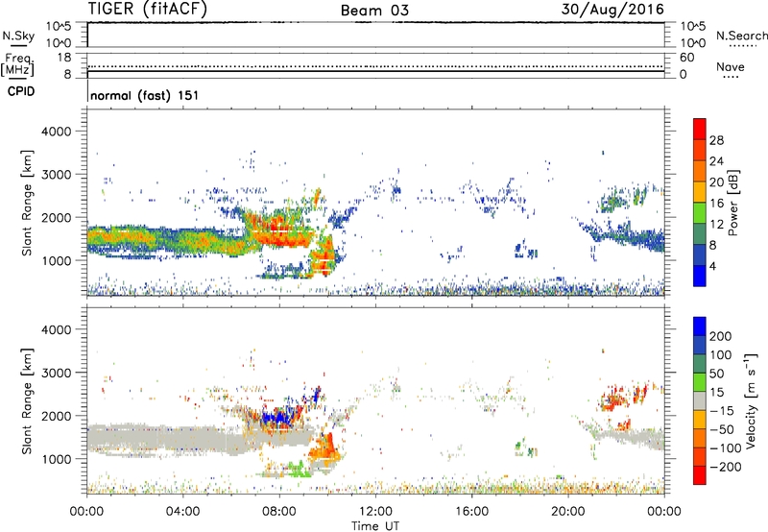Click the "N.Sky" legend label
768x532 pixels.
click(x=18, y=36)
